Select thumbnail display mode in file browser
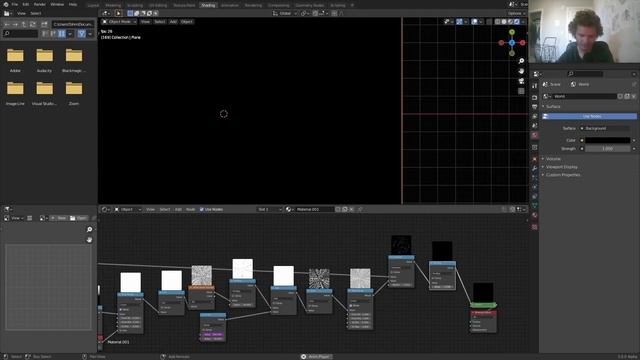The image size is (640, 360). point(62,33)
